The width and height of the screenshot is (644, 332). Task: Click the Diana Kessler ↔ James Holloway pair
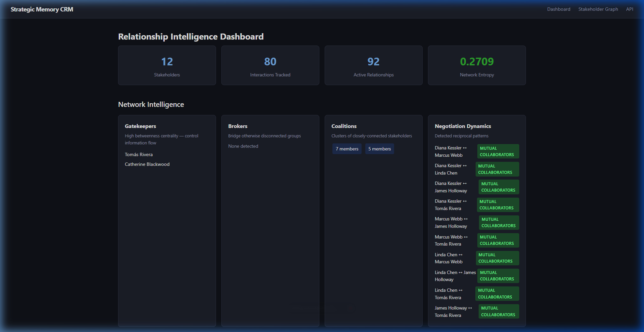pyautogui.click(x=451, y=187)
